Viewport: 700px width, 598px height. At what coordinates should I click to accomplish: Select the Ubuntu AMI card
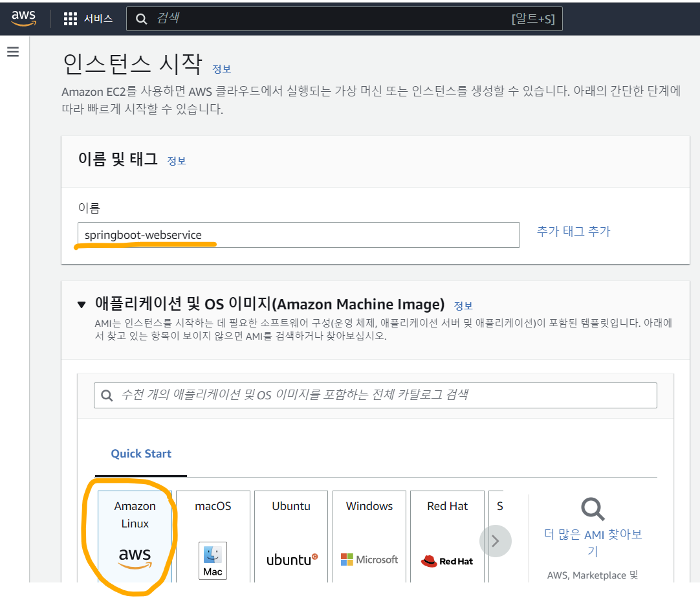tap(291, 537)
